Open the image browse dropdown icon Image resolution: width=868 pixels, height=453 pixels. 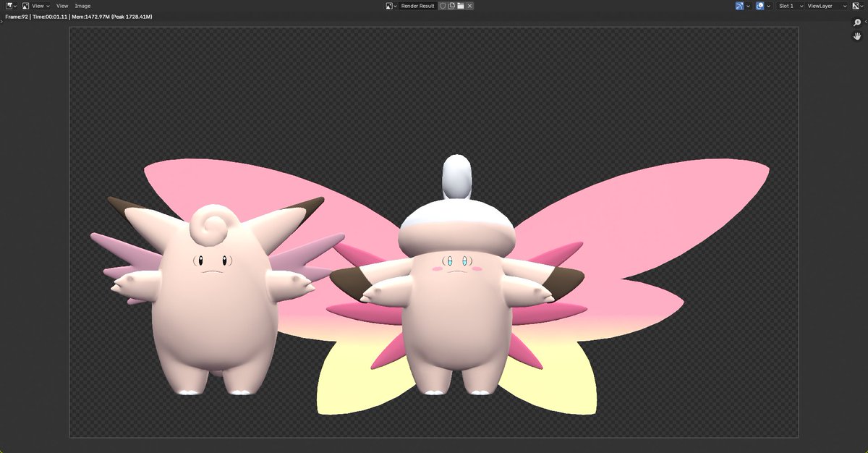click(391, 6)
